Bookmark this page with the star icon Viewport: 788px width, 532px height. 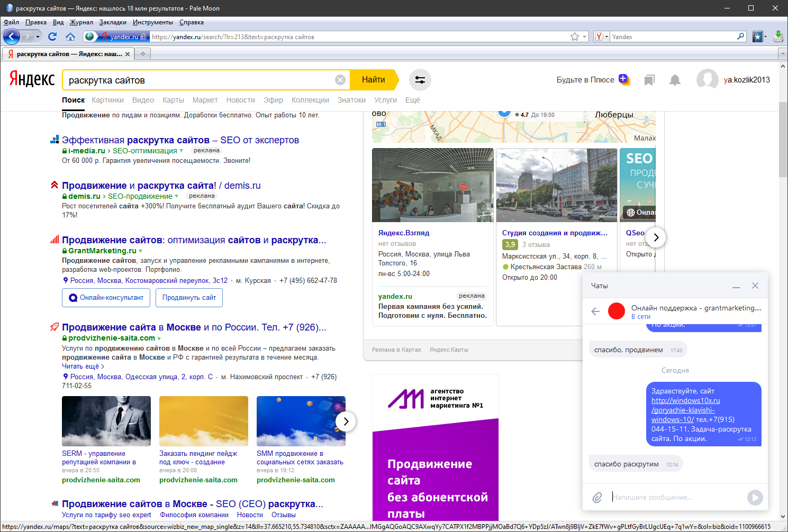click(575, 36)
